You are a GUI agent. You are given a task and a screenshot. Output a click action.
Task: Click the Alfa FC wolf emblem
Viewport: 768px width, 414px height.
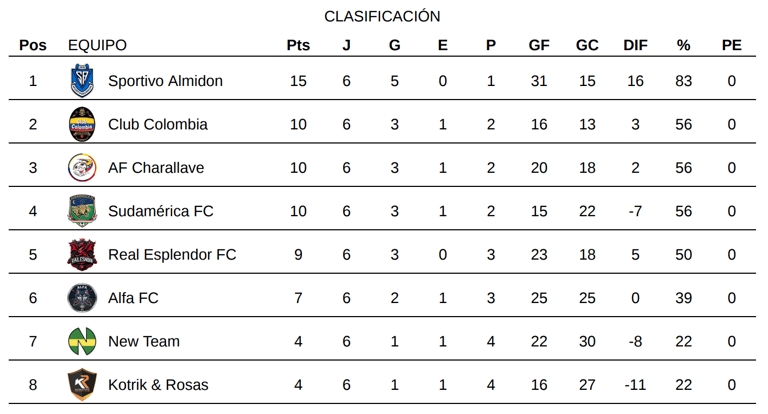(82, 298)
